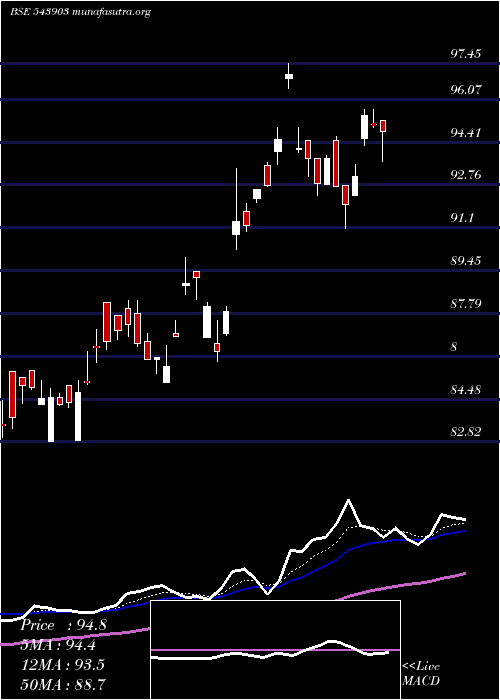Viewport: 500px width, 700px height.
Task: Click the 89.45 price level label
Action: point(466,260)
